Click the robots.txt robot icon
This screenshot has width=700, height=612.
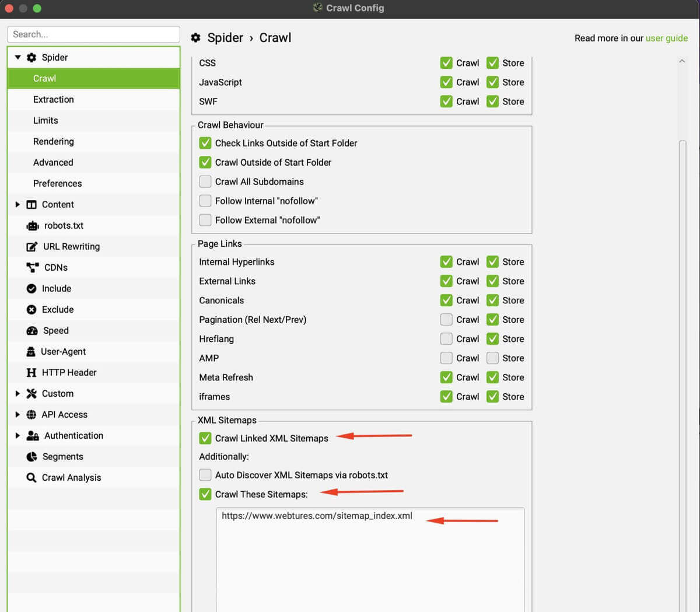coord(33,226)
